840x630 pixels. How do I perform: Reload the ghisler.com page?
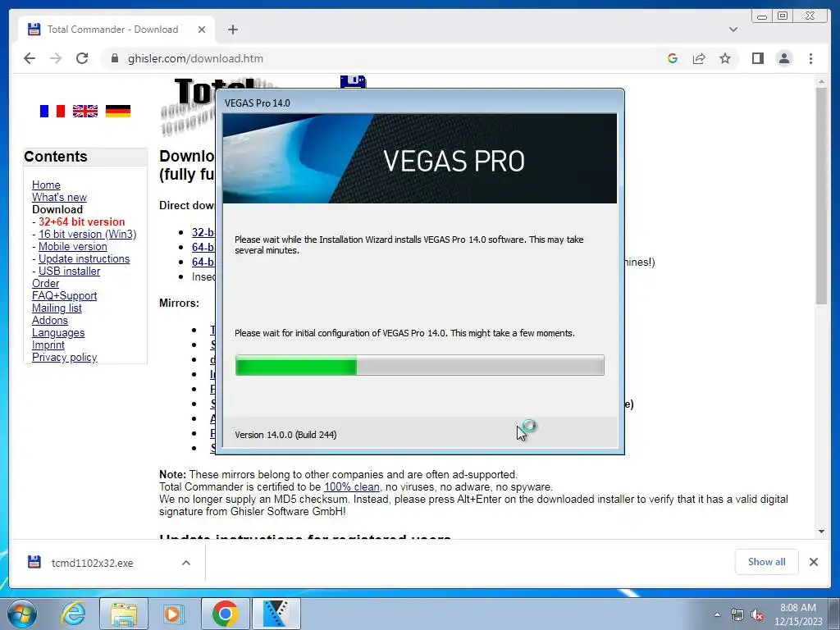tap(82, 58)
